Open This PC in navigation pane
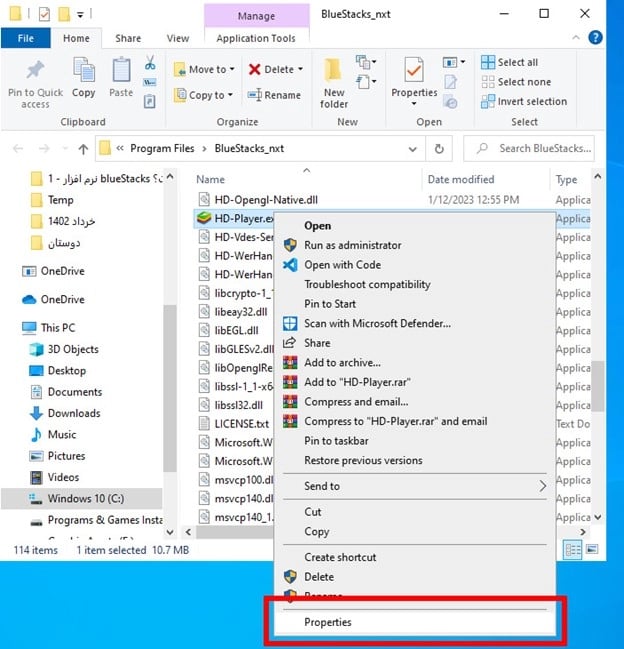The image size is (624, 649). coord(49,328)
